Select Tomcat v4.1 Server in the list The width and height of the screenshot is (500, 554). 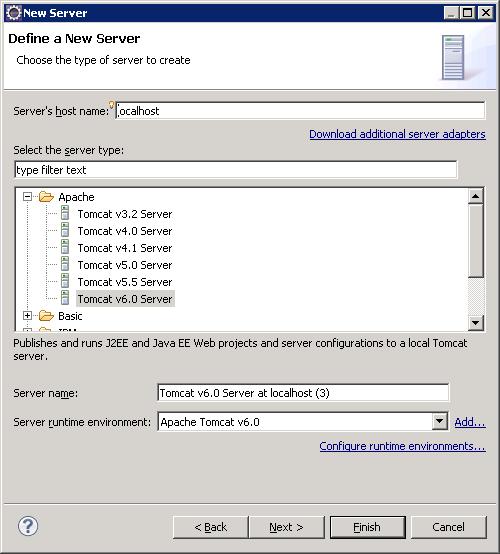click(125, 248)
